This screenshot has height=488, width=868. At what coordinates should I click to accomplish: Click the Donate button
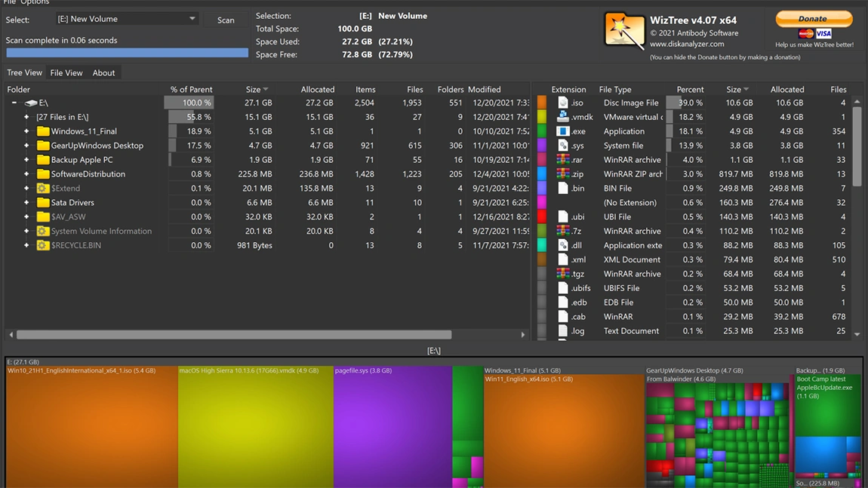[x=813, y=18]
